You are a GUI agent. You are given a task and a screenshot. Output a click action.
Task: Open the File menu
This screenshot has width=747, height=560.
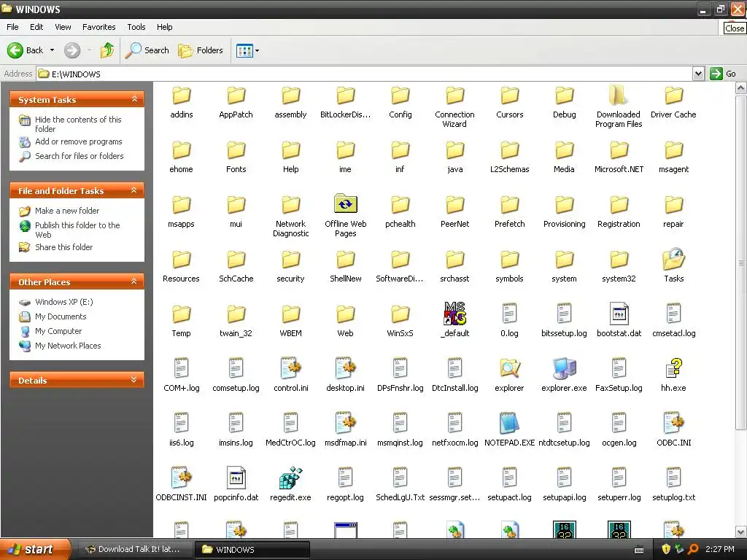pyautogui.click(x=12, y=27)
